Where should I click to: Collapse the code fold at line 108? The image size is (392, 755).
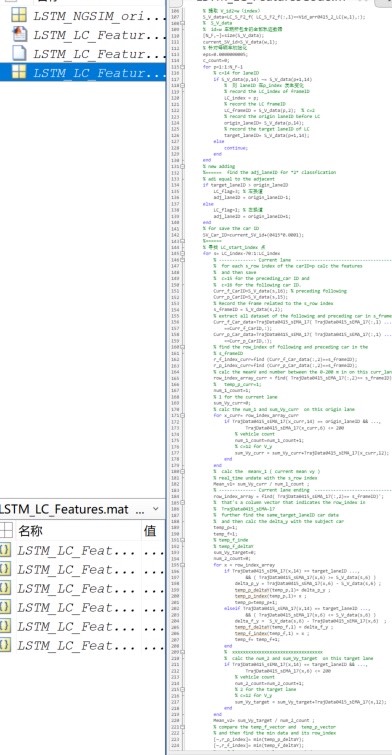[x=182, y=23]
